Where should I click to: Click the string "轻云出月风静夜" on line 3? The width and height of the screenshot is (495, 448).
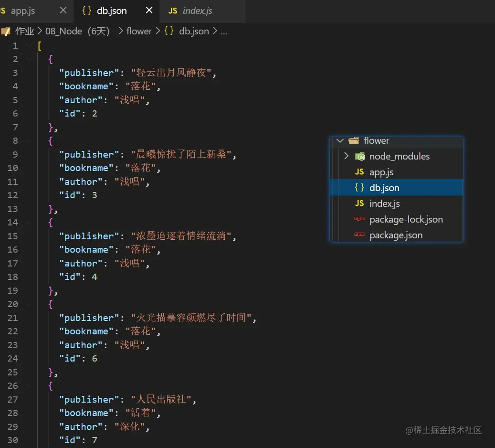tap(171, 73)
